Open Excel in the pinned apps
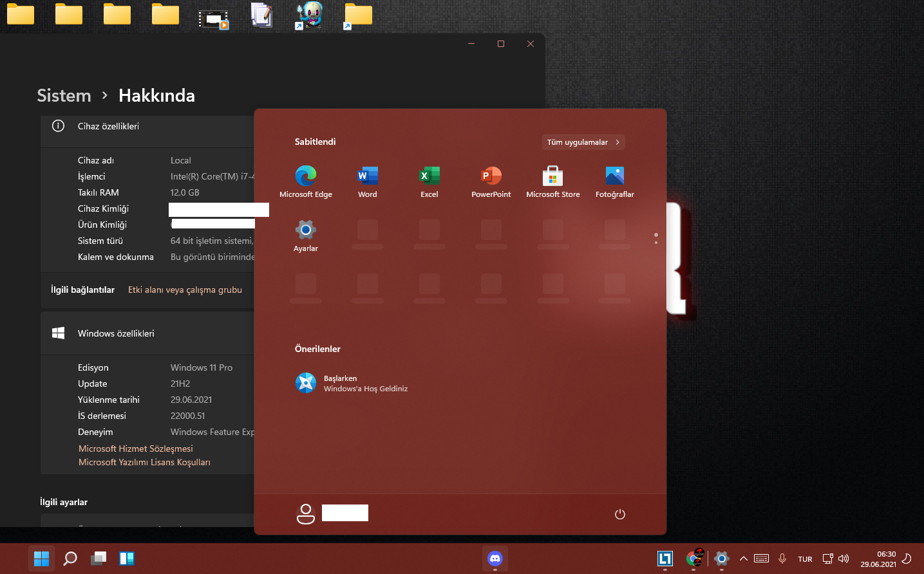Viewport: 924px width, 574px height. [x=429, y=181]
